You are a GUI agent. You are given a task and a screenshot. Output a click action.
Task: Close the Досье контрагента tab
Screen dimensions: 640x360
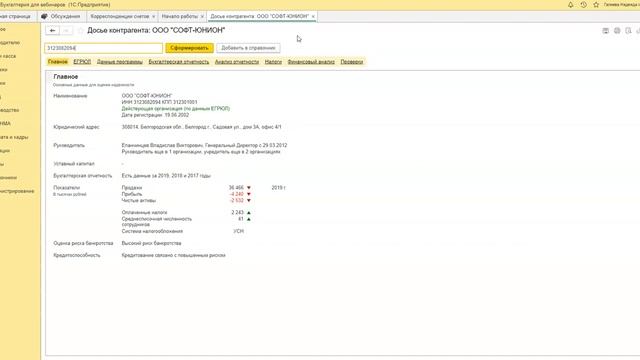click(313, 16)
